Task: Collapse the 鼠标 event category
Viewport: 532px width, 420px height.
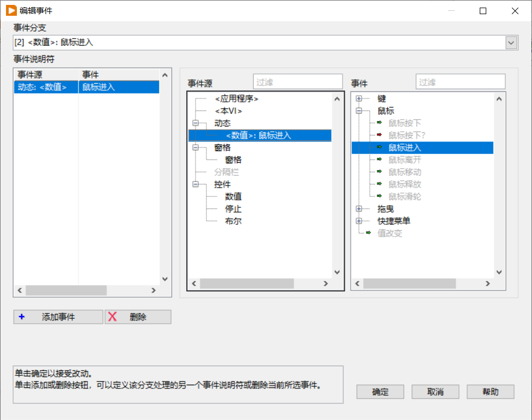Action: point(358,111)
